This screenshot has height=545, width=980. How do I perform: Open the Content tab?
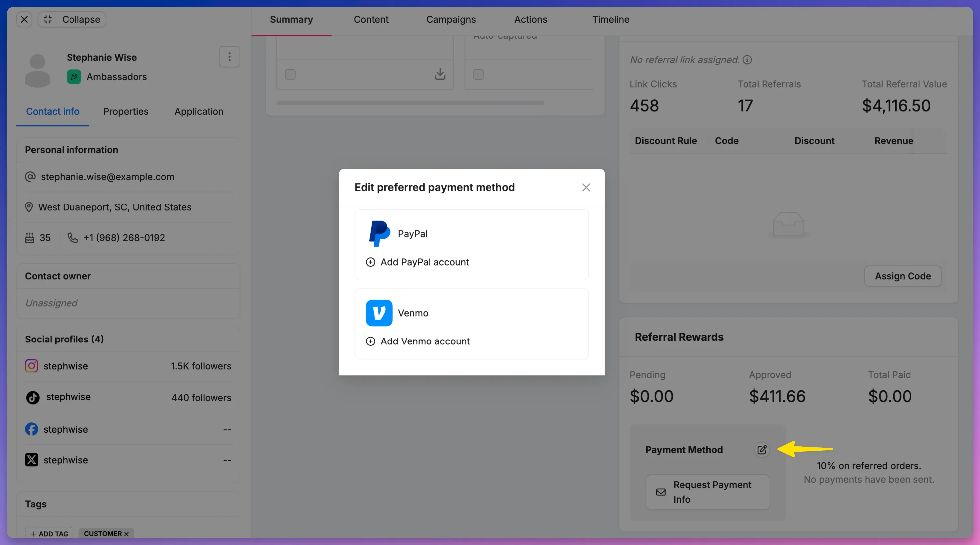[x=371, y=19]
